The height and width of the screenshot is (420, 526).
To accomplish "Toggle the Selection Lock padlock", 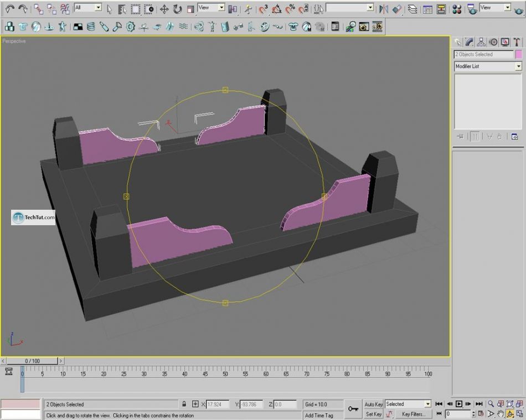I will (x=184, y=404).
